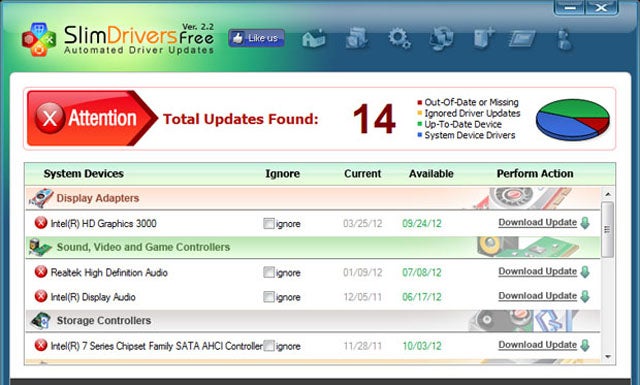
Task: Click the SlimDrivers colorful logo icon
Action: [x=39, y=40]
